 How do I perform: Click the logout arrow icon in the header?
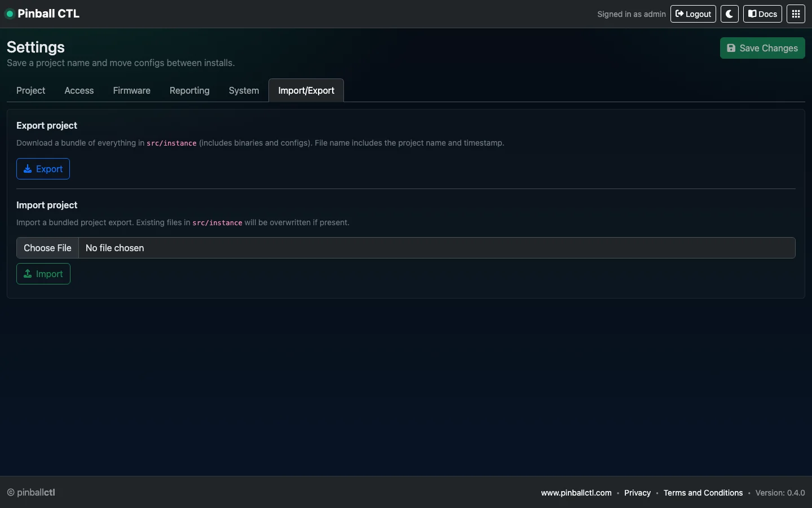[678, 14]
